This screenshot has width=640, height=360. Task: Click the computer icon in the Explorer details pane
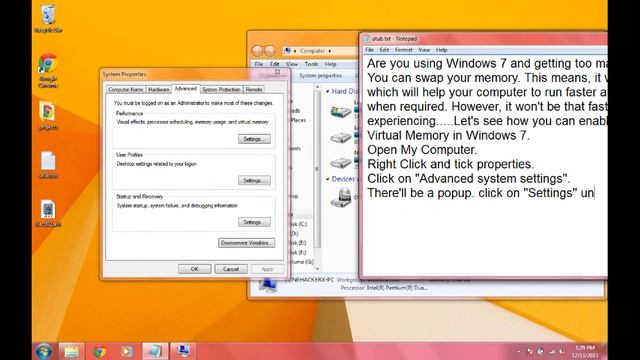click(269, 285)
